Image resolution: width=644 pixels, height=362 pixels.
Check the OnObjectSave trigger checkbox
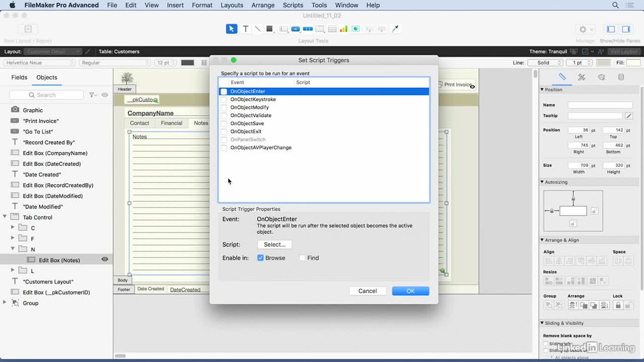(x=224, y=124)
